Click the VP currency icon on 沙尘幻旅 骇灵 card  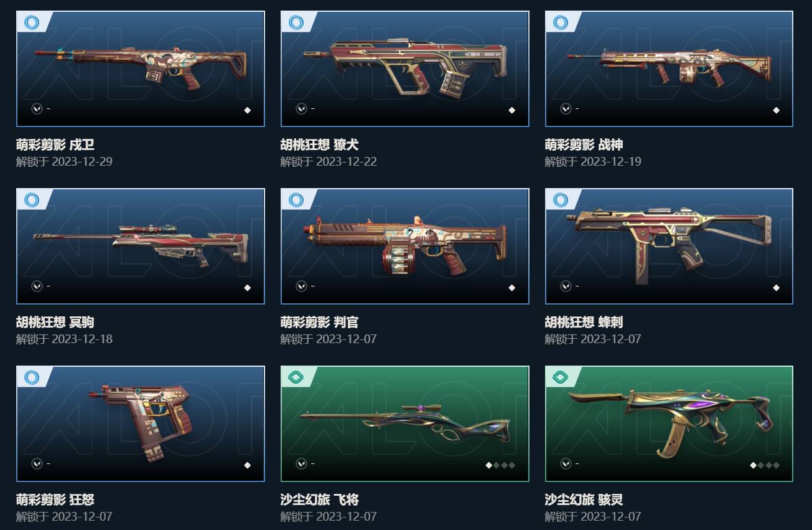pos(566,464)
